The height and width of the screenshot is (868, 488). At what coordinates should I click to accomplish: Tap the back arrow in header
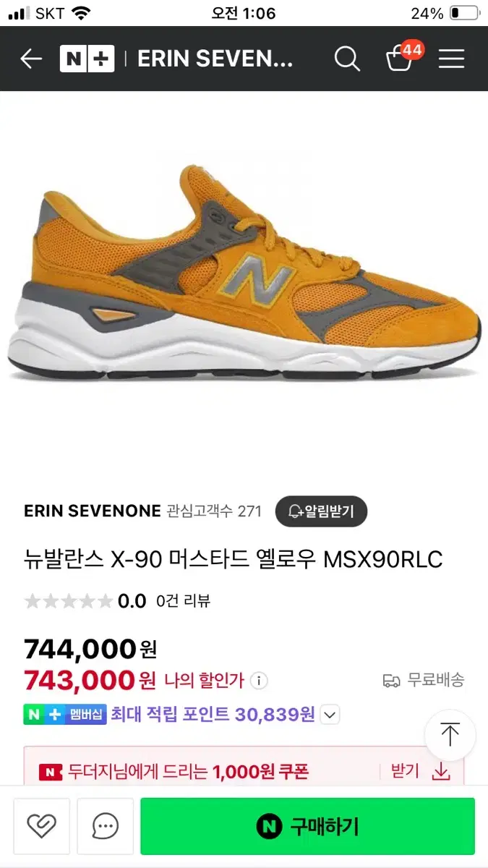[31, 59]
